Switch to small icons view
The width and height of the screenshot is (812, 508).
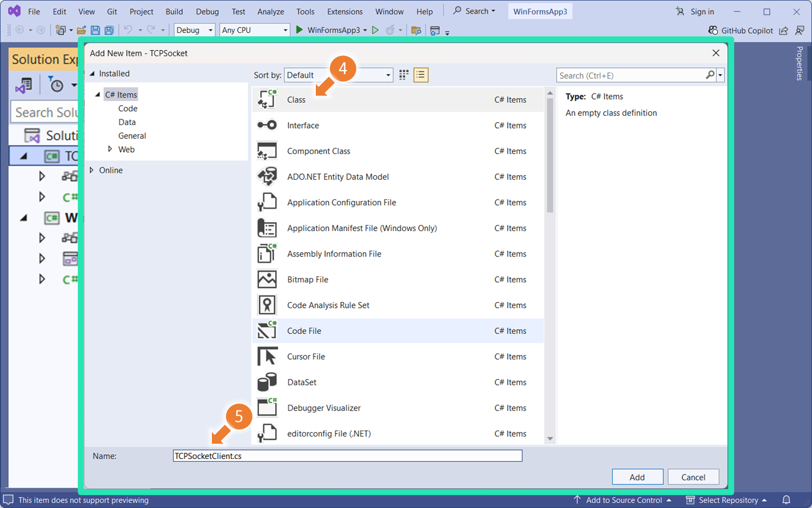(x=404, y=75)
